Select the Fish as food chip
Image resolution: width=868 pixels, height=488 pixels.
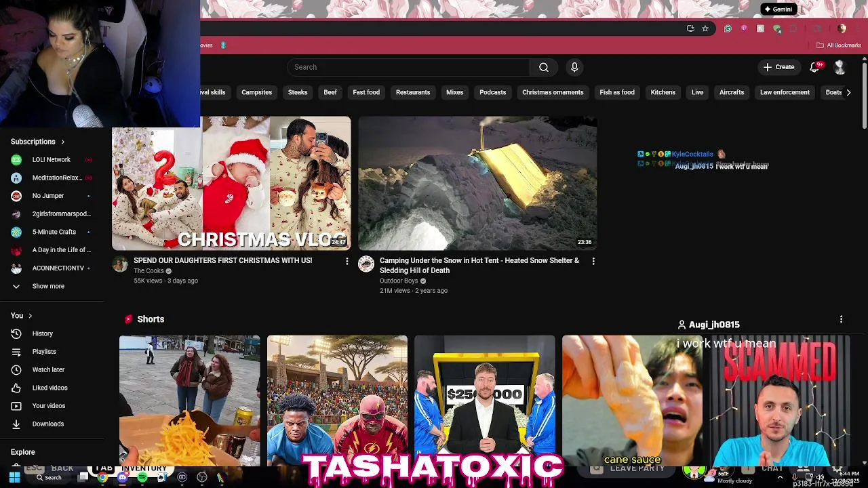pyautogui.click(x=617, y=92)
